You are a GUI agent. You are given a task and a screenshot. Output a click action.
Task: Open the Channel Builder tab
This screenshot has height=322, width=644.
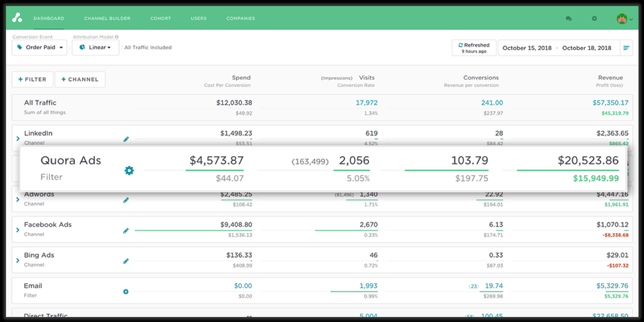pyautogui.click(x=107, y=18)
